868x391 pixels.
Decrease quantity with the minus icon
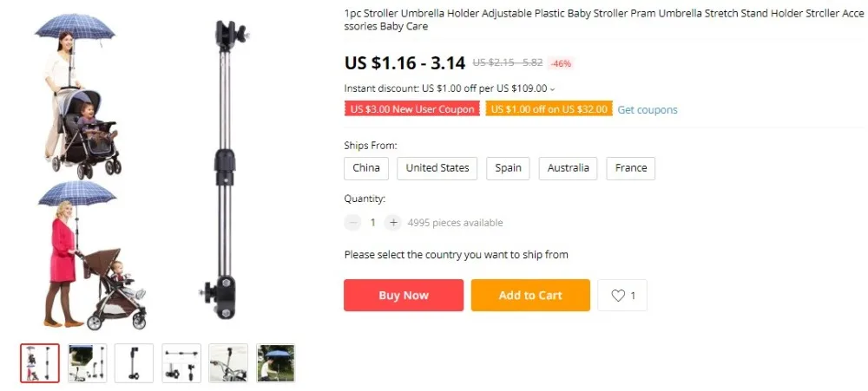[352, 222]
